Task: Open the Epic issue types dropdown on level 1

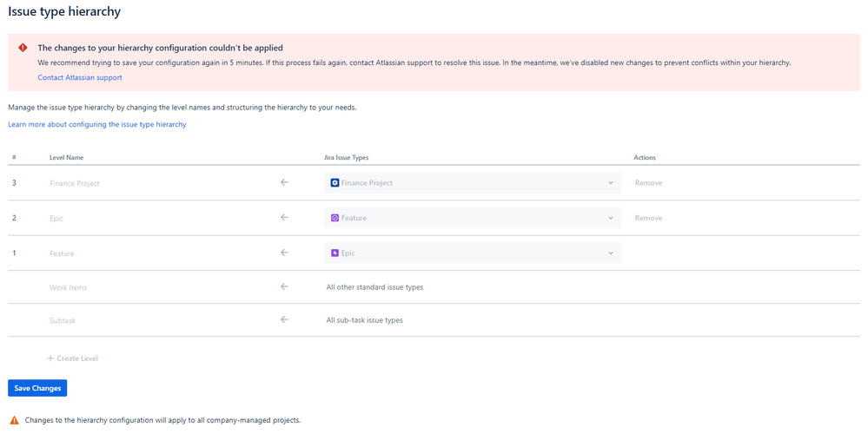Action: (x=472, y=253)
